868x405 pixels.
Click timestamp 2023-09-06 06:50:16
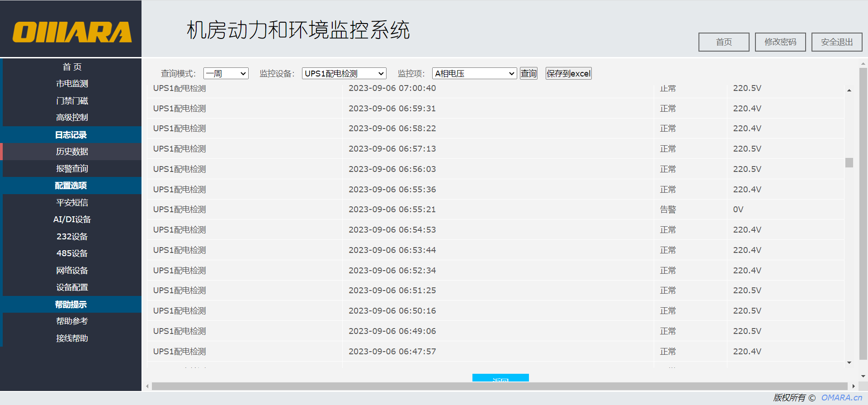392,311
